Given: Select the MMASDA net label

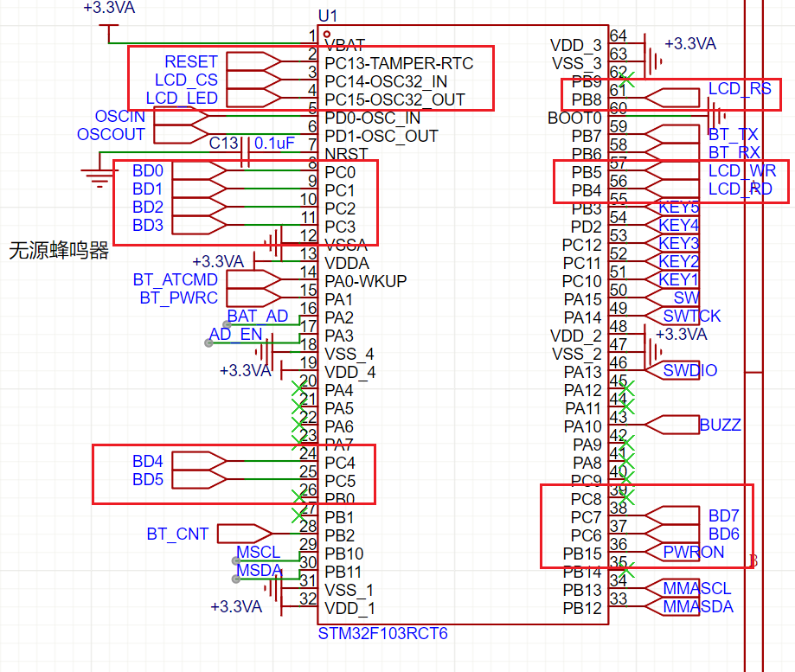Looking at the screenshot, I should [x=698, y=606].
